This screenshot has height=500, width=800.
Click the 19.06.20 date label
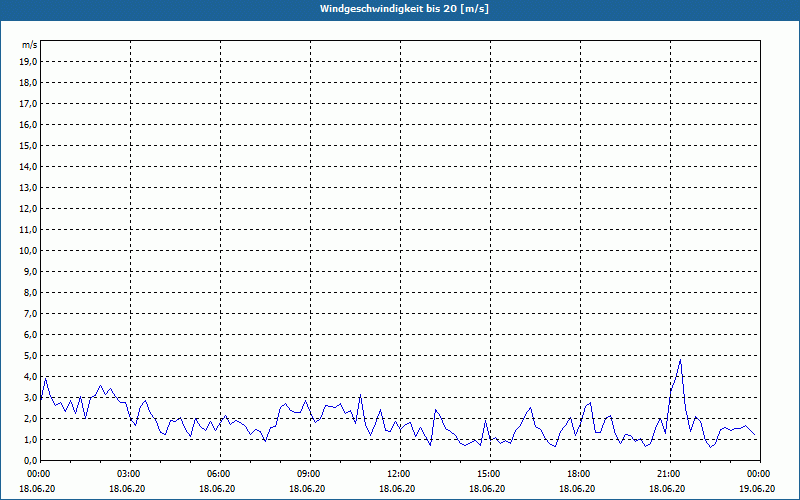pyautogui.click(x=756, y=489)
